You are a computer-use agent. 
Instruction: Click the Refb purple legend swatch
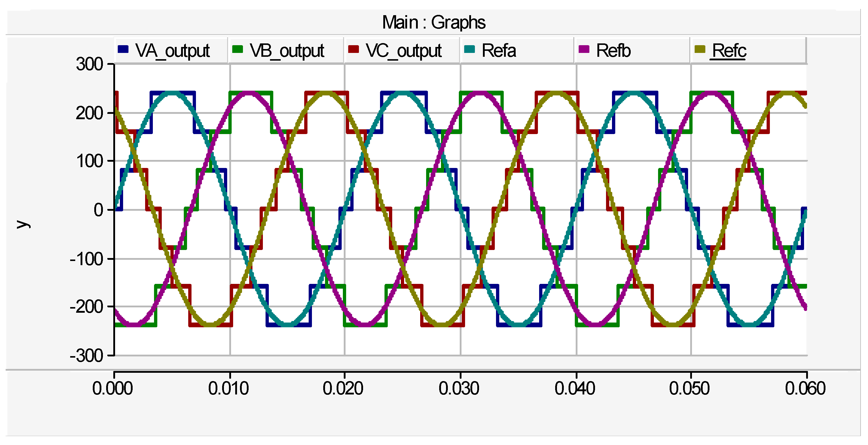[x=584, y=49]
